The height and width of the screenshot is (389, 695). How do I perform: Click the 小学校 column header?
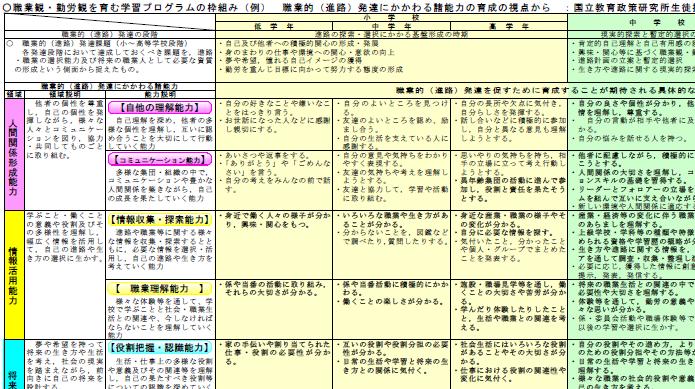click(391, 18)
